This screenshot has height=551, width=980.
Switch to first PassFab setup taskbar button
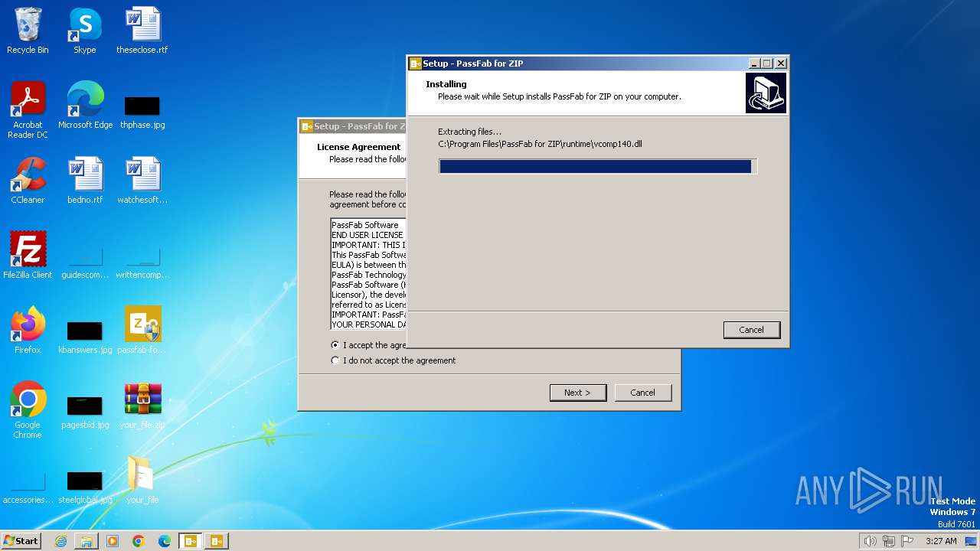tap(191, 541)
